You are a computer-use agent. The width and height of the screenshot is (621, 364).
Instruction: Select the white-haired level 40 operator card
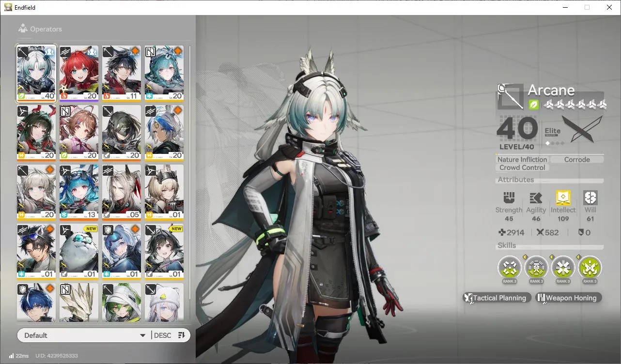tap(36, 73)
